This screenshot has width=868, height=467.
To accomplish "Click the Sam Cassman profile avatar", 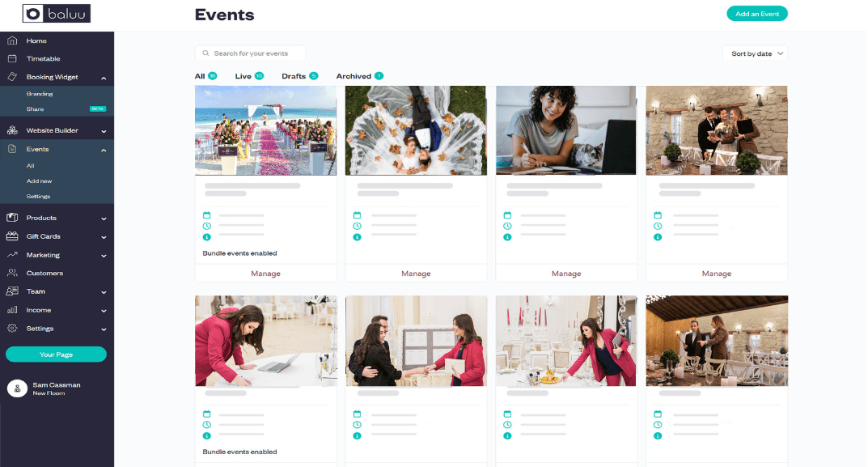I will point(17,388).
